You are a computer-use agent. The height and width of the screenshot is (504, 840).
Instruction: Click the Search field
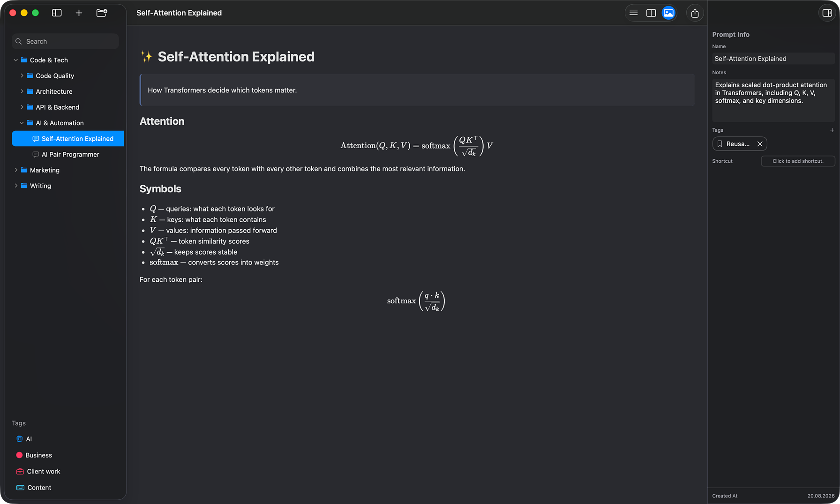tap(65, 41)
